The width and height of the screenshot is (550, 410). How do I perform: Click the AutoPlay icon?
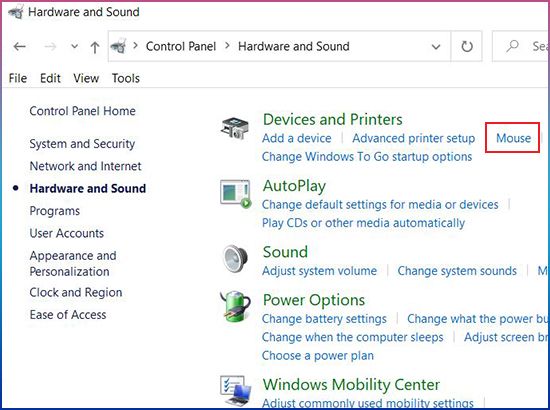pos(235,194)
